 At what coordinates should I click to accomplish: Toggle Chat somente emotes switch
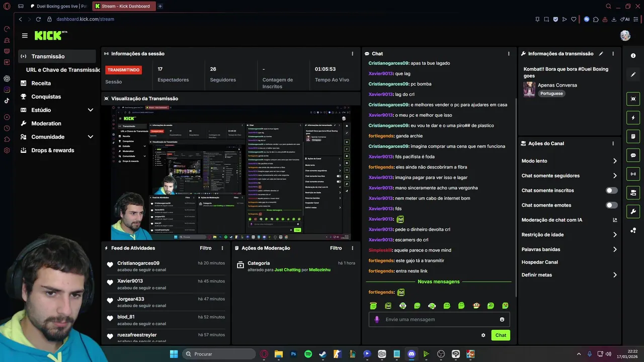[x=611, y=205]
